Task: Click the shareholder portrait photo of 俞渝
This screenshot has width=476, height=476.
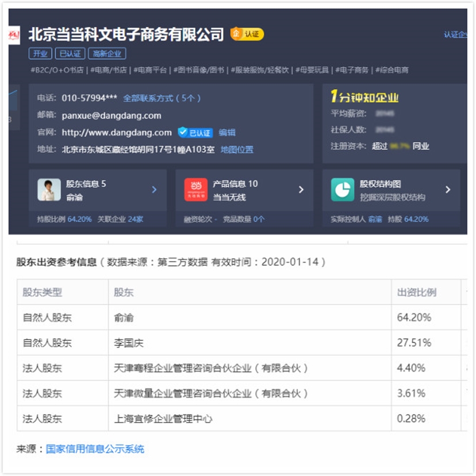Action: (49, 190)
